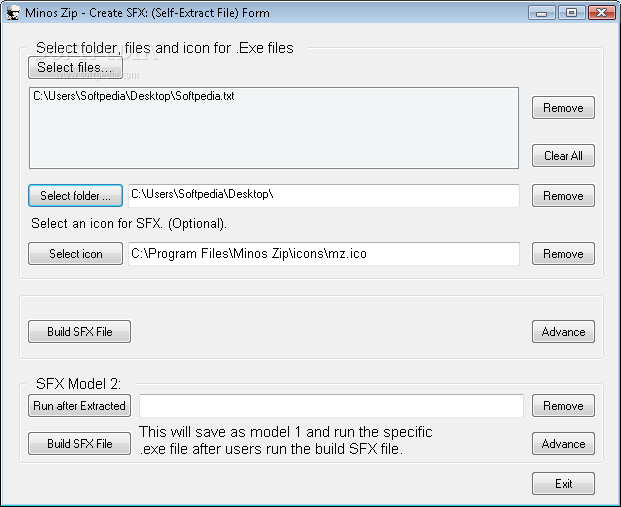621x507 pixels.
Task: Remove the selected file from the list
Action: click(x=563, y=108)
